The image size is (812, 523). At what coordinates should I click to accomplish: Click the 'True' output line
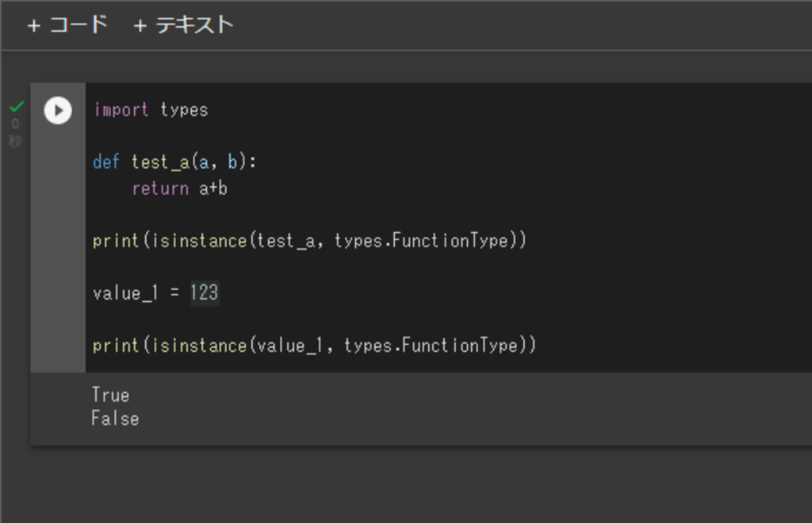(110, 395)
